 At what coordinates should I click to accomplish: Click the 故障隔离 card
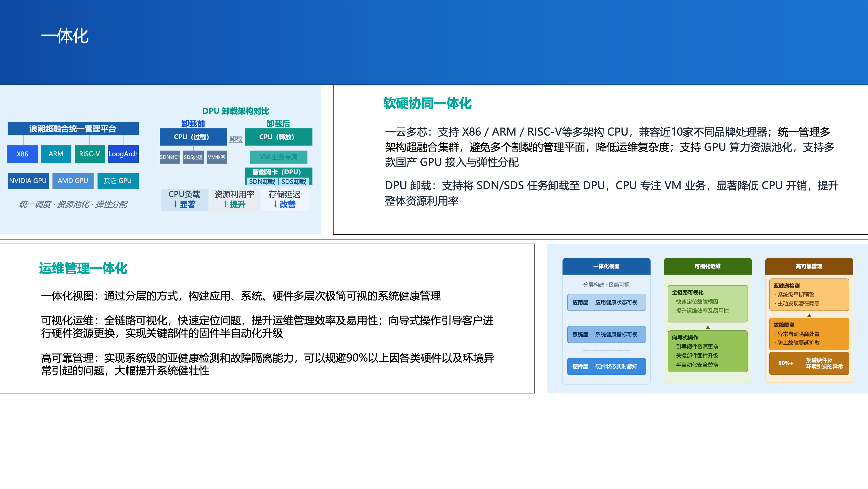(809, 334)
